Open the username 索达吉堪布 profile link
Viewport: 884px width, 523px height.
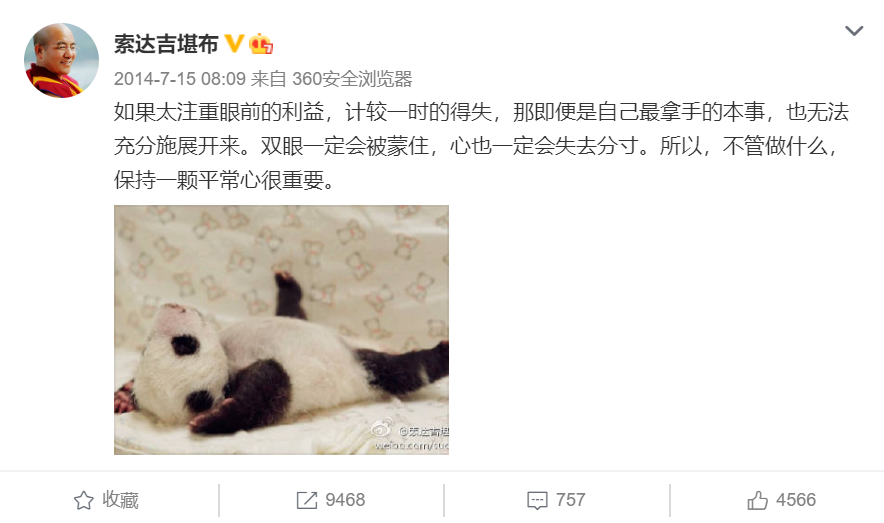coord(166,44)
